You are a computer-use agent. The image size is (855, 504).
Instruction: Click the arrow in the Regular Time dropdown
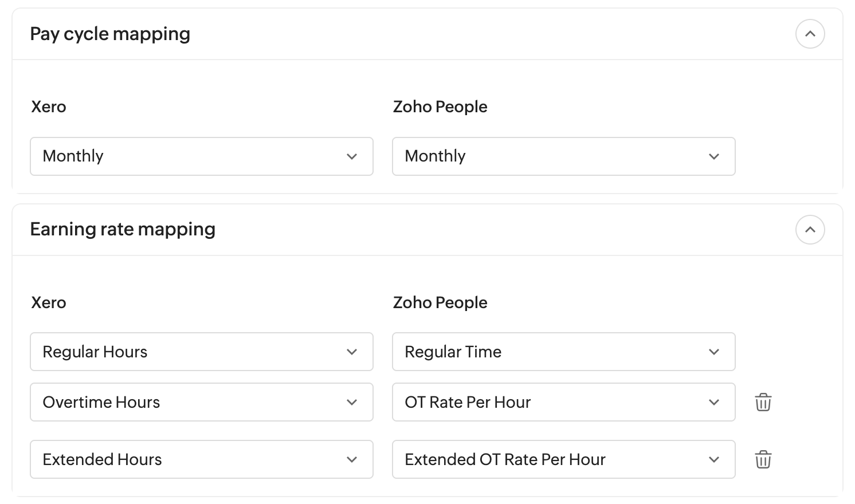714,352
